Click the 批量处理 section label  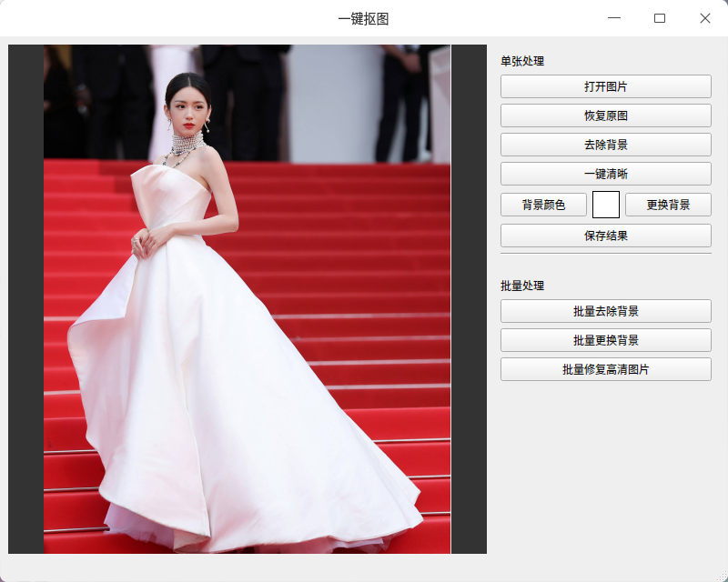tap(522, 286)
